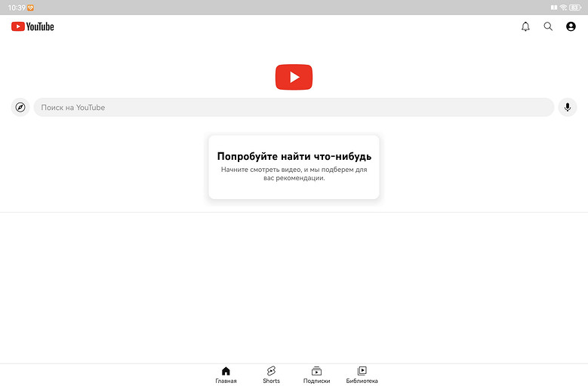
Task: Open notifications via the bell icon
Action: coord(525,26)
